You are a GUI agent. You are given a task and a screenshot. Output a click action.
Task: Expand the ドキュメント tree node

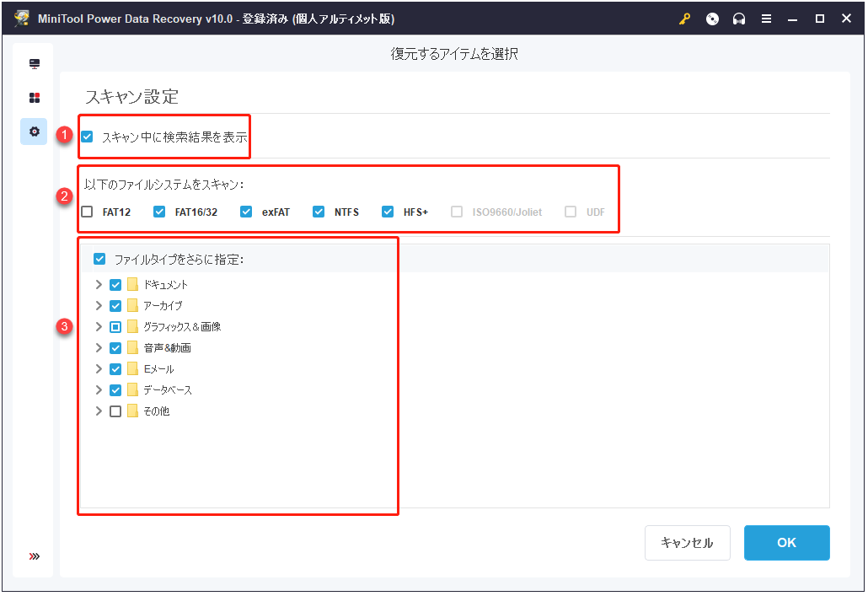tap(99, 285)
